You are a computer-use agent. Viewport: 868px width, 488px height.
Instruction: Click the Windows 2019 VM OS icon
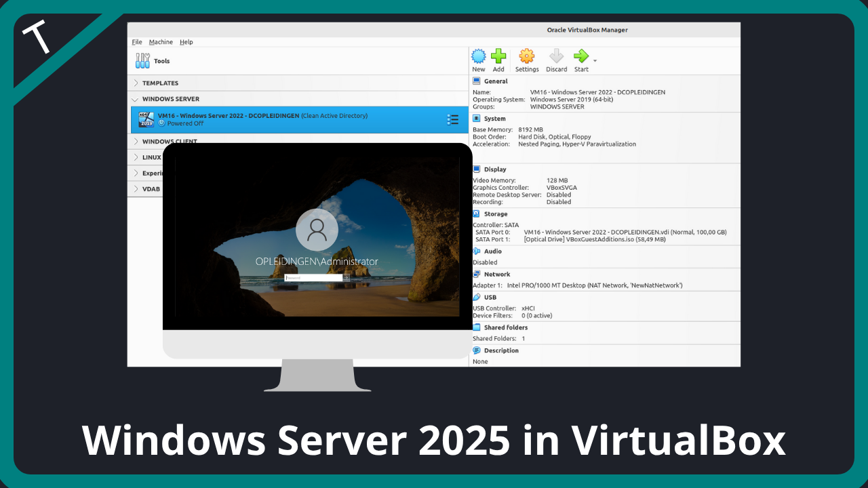[x=146, y=119]
